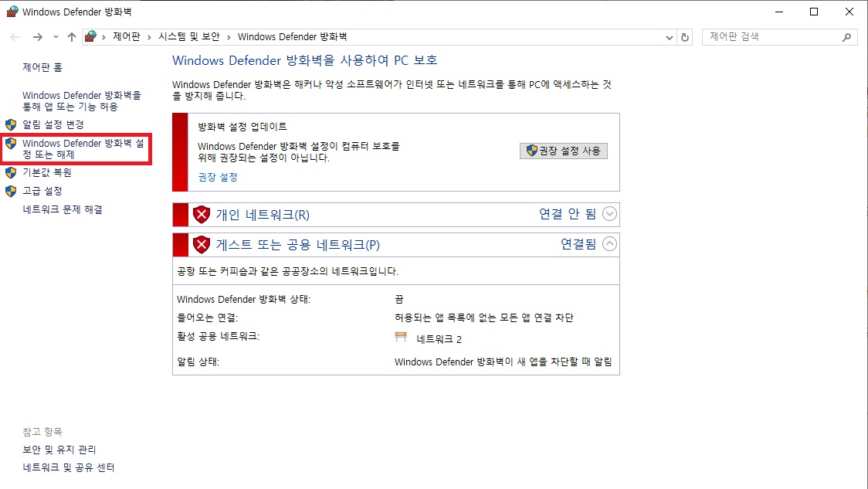
Task: Minimize the Windows Defender 방화벽 window
Action: [779, 12]
